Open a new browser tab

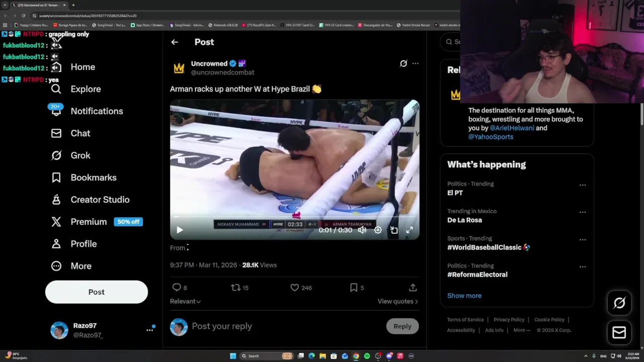[73, 5]
